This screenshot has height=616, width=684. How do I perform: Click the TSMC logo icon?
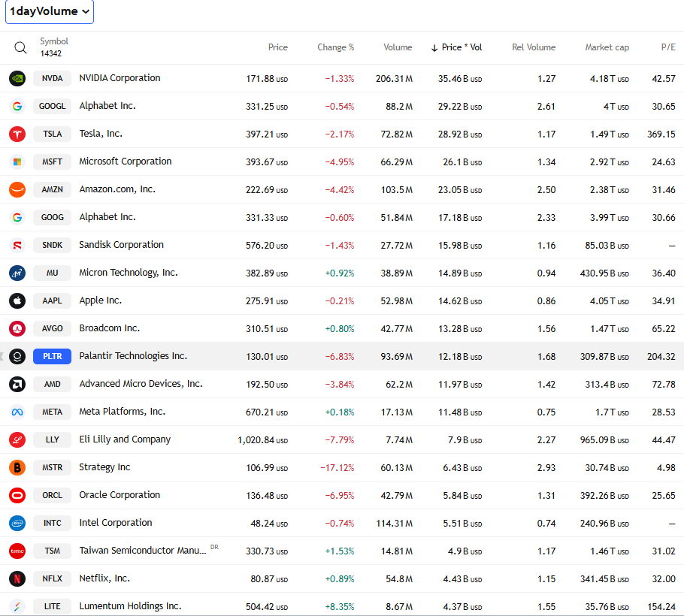pos(17,551)
